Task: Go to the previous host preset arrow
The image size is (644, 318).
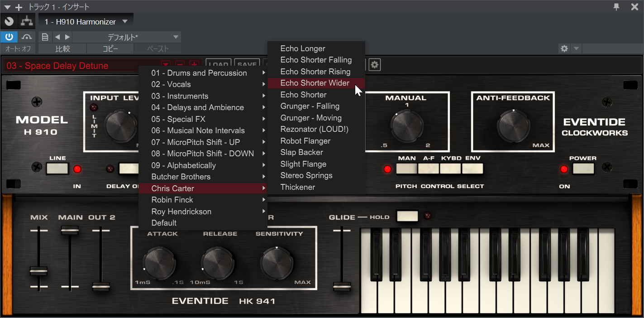Action: point(57,37)
